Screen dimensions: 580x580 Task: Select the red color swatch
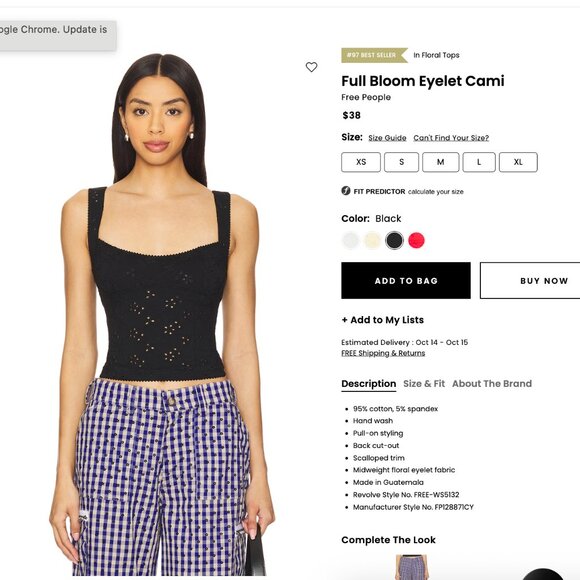pos(416,240)
